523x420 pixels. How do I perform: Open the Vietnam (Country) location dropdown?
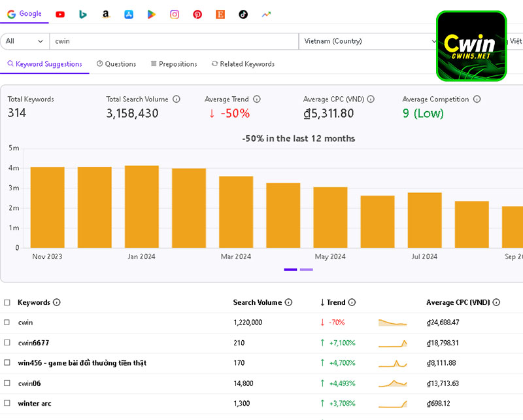[x=369, y=41]
